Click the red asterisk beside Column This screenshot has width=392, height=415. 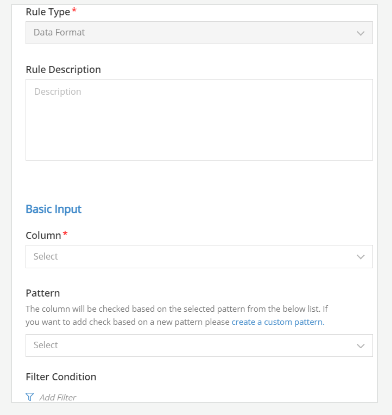65,233
